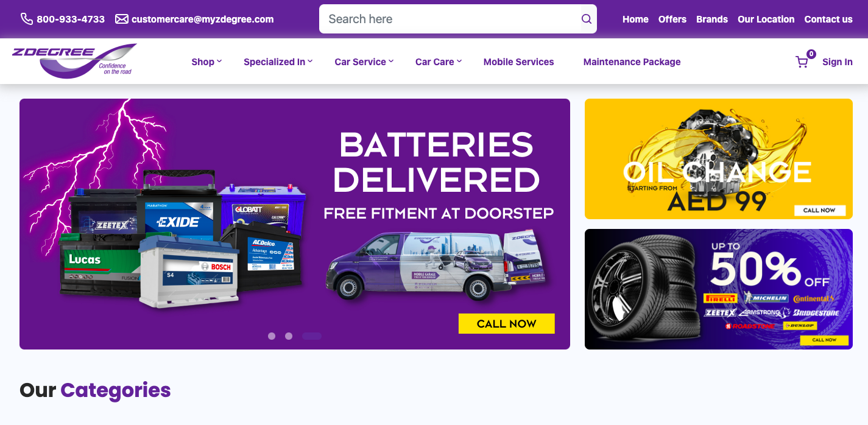
Task: Focus the Search here input field
Action: (451, 19)
